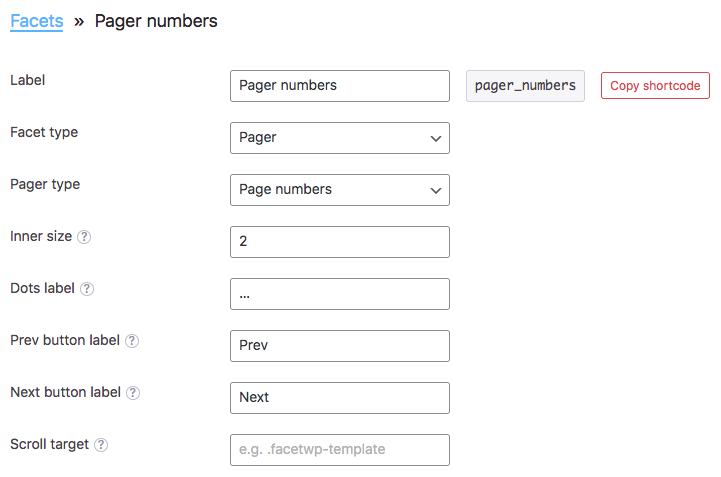Click the Scroll target help icon

pyautogui.click(x=101, y=445)
